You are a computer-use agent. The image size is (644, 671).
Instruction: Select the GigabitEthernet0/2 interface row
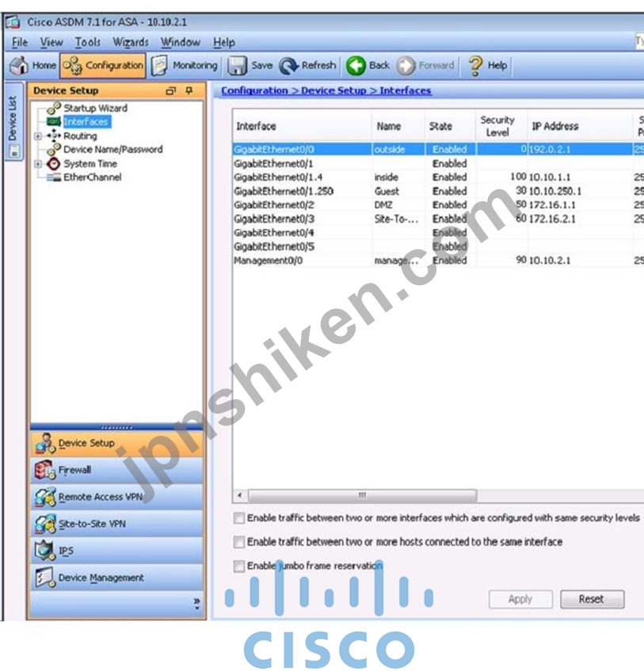point(438,205)
